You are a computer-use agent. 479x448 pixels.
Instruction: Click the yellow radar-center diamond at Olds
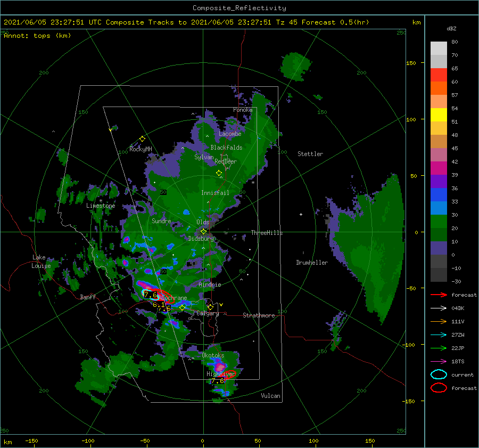(203, 232)
